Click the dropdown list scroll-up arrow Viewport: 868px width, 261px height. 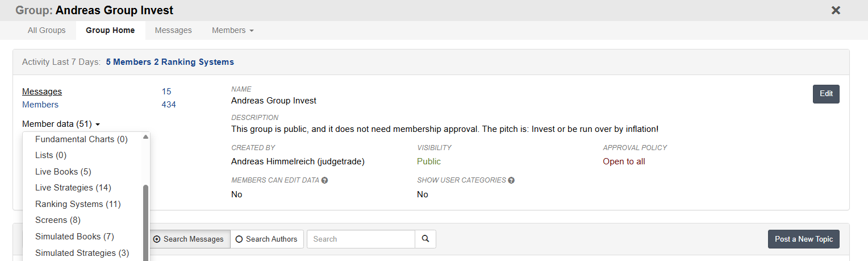pyautogui.click(x=146, y=137)
